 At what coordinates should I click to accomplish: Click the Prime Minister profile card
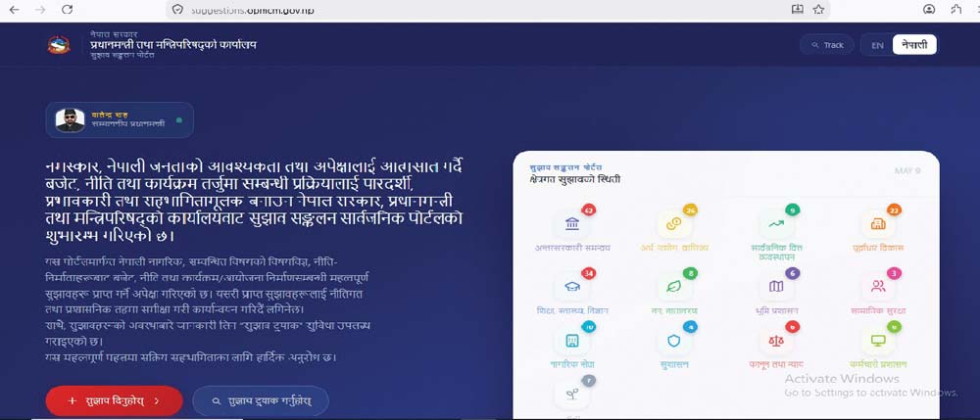[x=120, y=119]
